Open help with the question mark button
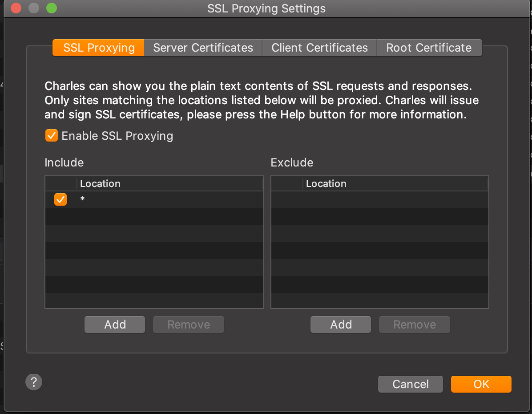This screenshot has width=532, height=414. tap(34, 382)
